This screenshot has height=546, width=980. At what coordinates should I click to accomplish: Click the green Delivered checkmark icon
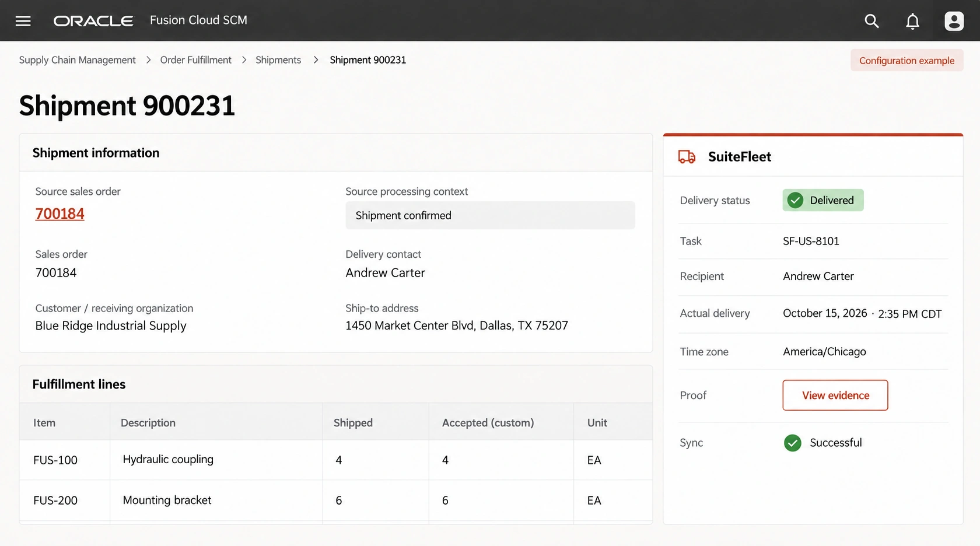[795, 200]
